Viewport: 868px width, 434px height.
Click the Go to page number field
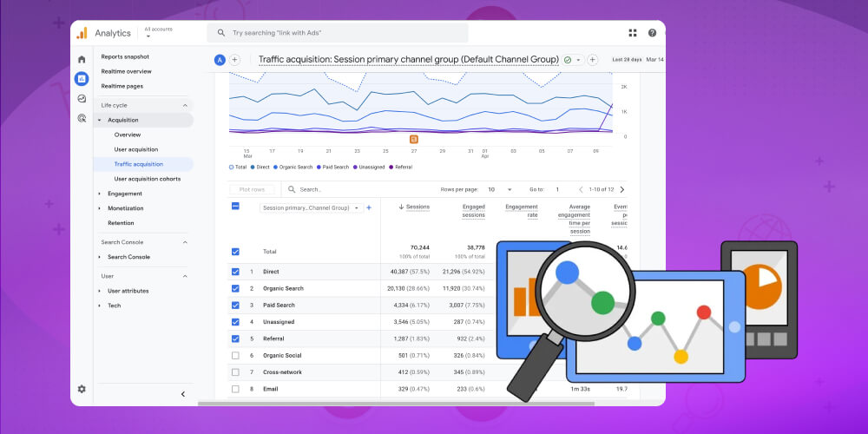click(x=557, y=189)
